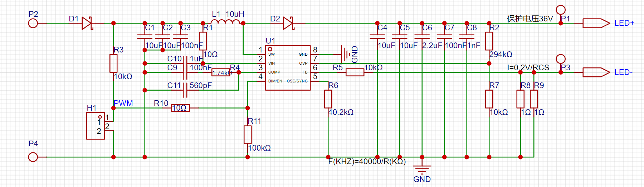Select the LED+ output port symbol
The height and width of the screenshot is (187, 644).
pyautogui.click(x=596, y=23)
